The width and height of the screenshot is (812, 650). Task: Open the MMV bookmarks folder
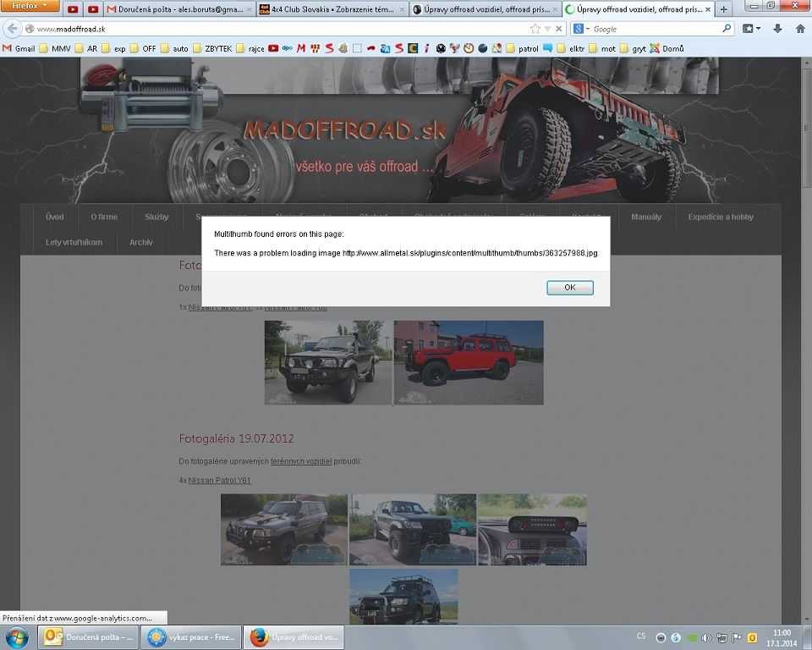(x=55, y=49)
